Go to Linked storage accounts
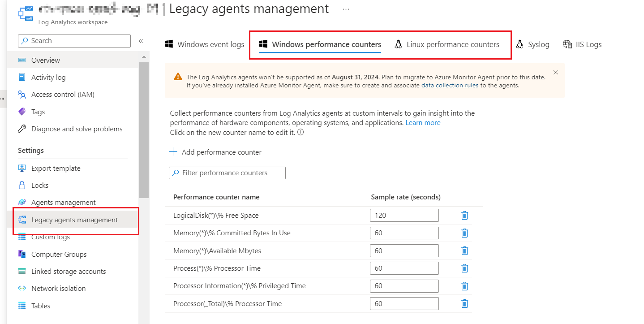This screenshot has height=324, width=644. [x=73, y=271]
